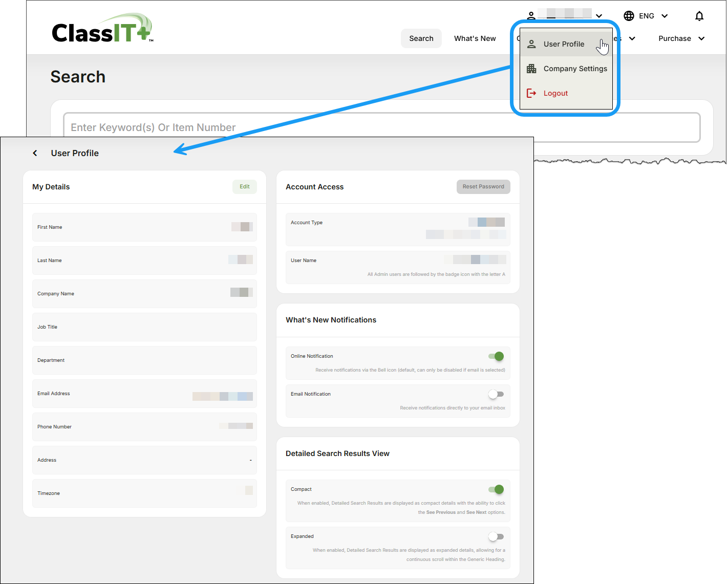This screenshot has width=728, height=584.
Task: Expand the ENG language dropdown
Action: tap(665, 16)
